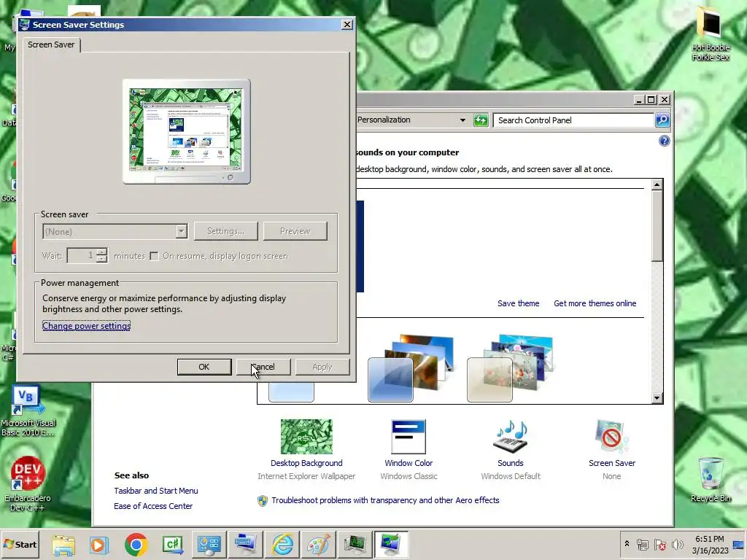The image size is (747, 560).
Task: Click Cancel in Screen Saver Settings
Action: (263, 367)
